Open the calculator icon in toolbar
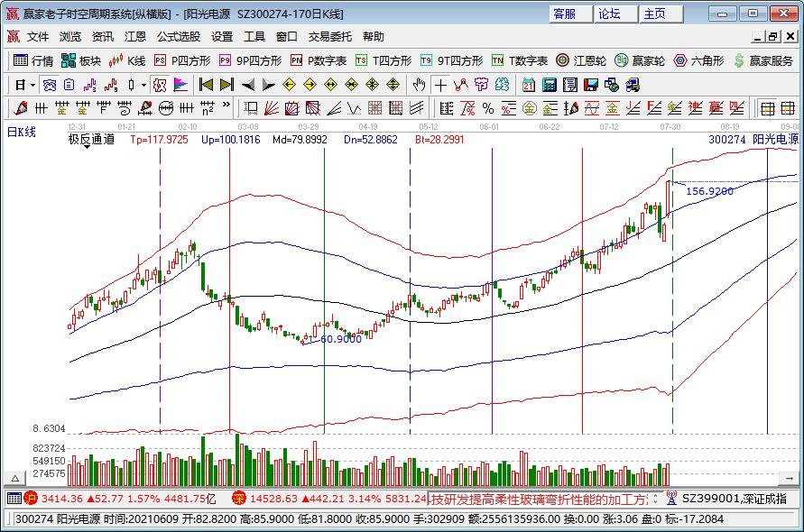This screenshot has width=804, height=532. 549,85
